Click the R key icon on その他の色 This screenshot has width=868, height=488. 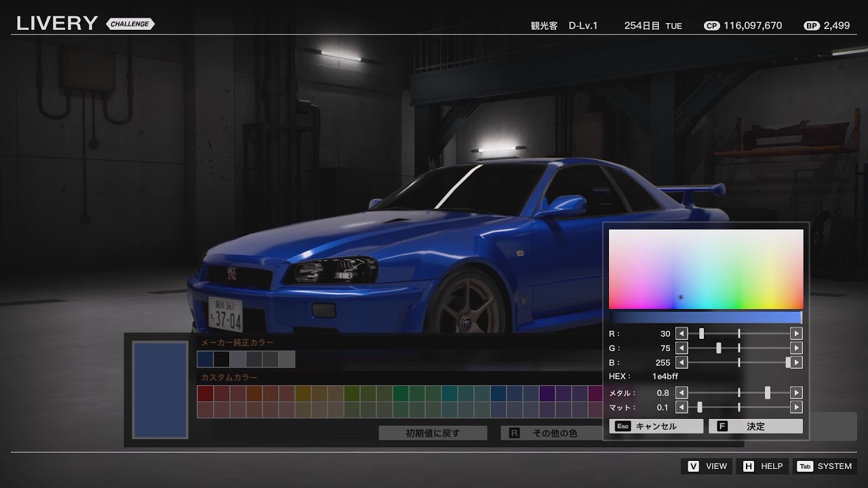coord(514,433)
